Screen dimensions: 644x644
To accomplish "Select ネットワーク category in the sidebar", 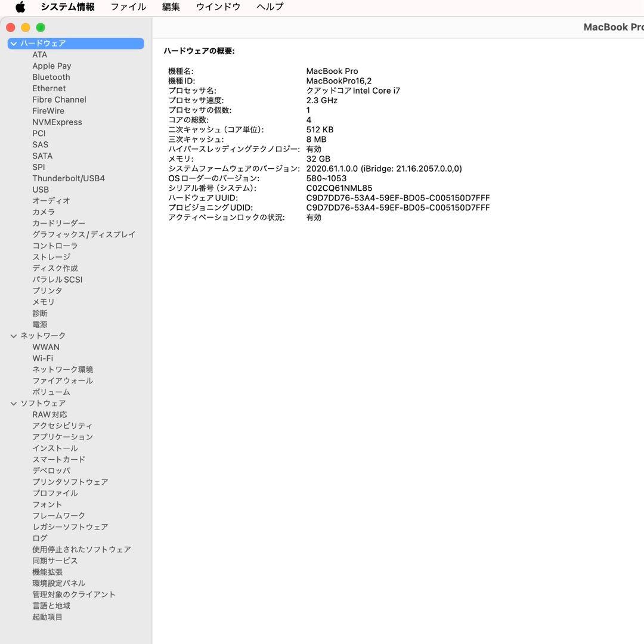I will click(43, 336).
